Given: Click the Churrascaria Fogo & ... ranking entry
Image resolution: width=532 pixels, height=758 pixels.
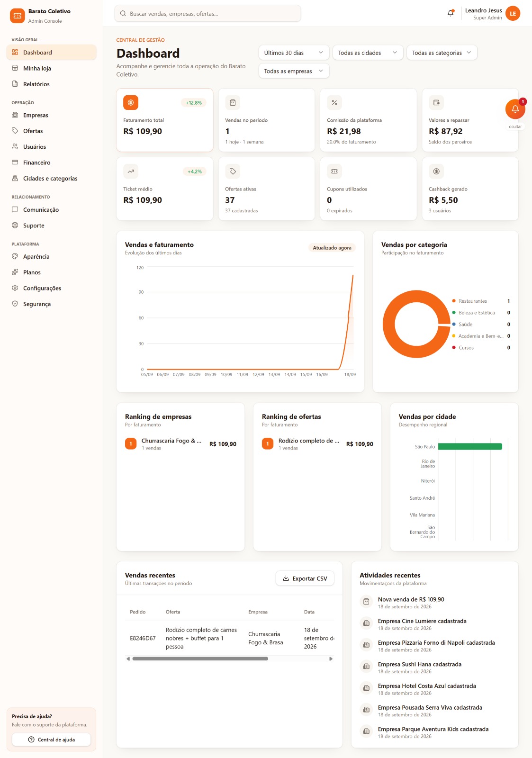Looking at the screenshot, I should coord(180,444).
